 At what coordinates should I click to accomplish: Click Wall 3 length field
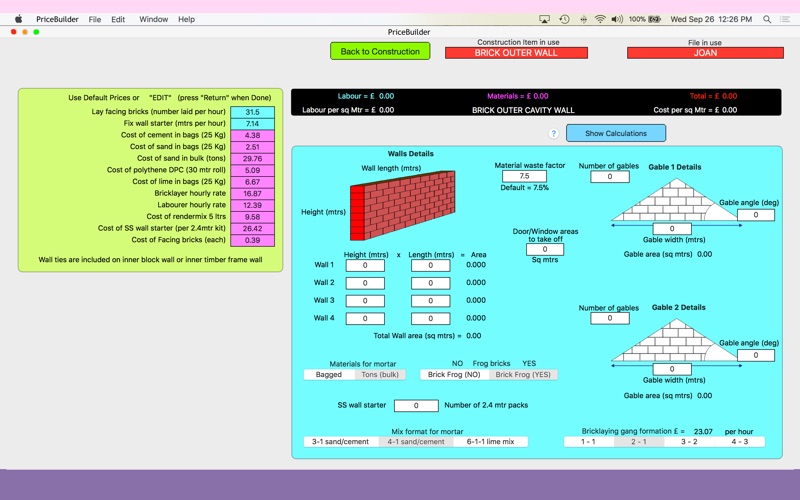coord(431,301)
